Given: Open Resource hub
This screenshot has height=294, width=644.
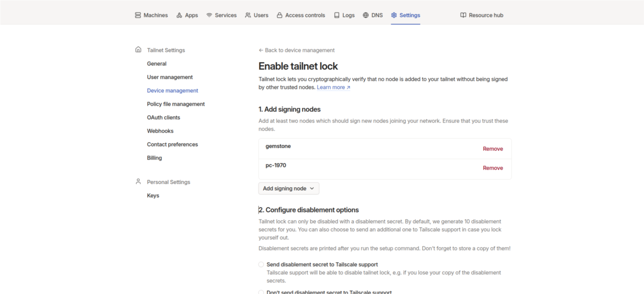Looking at the screenshot, I should tap(482, 15).
